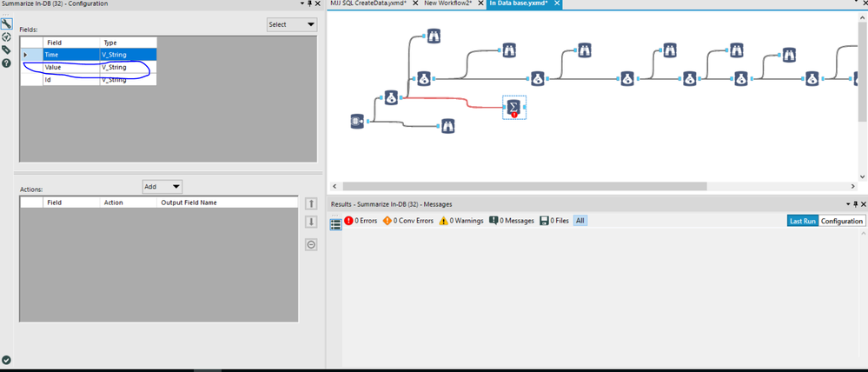Click the Field column header in Fields grid
Screen dimensions: 868x372
[x=71, y=43]
